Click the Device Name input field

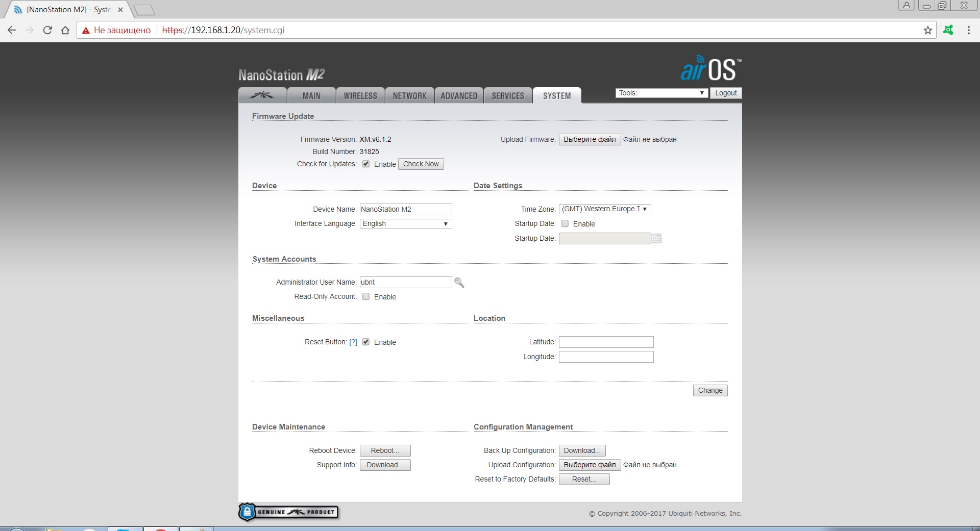406,209
